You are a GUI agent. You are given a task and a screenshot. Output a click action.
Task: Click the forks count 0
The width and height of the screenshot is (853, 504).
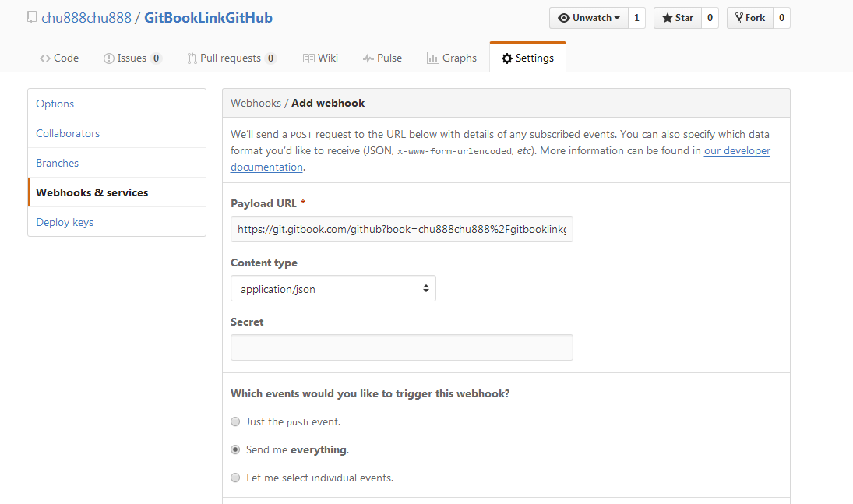tap(782, 18)
